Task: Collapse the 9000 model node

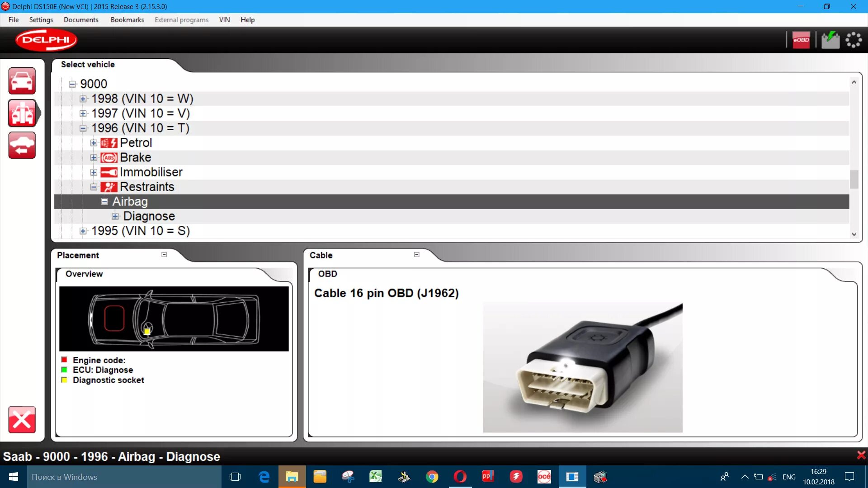Action: coord(72,84)
